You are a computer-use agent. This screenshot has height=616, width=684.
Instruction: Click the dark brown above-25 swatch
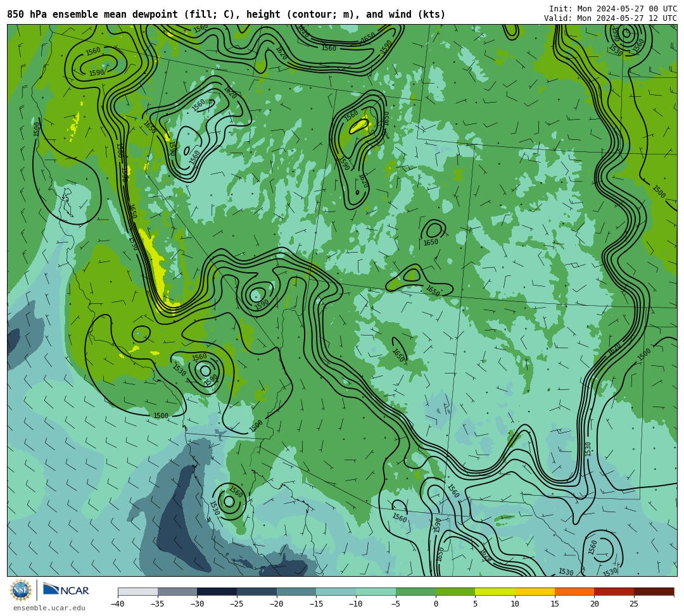click(x=654, y=591)
